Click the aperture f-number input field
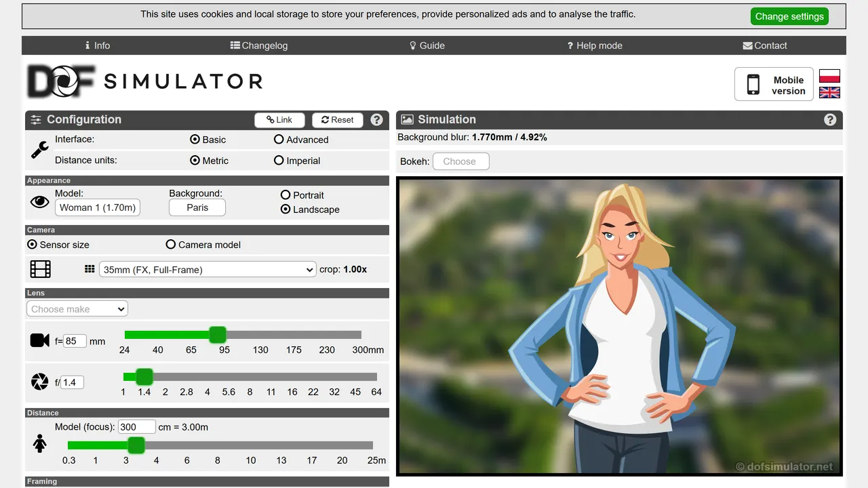Image resolution: width=868 pixels, height=488 pixels. [x=72, y=382]
